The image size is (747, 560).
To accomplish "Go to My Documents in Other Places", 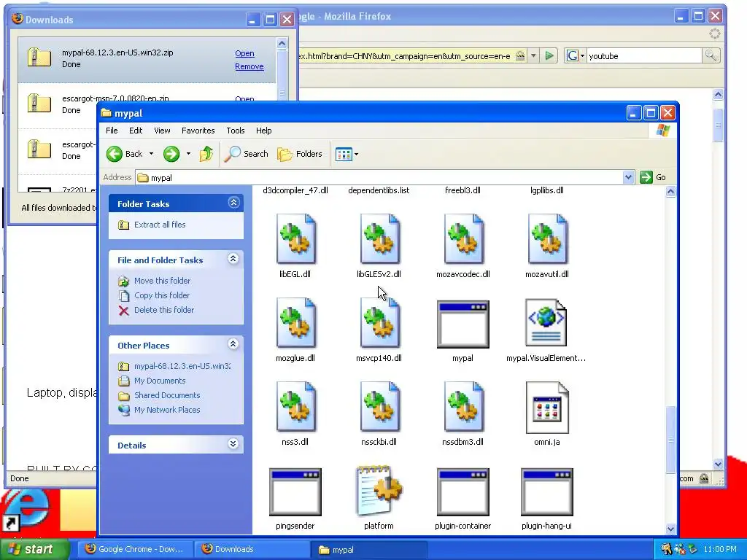I will pyautogui.click(x=160, y=381).
